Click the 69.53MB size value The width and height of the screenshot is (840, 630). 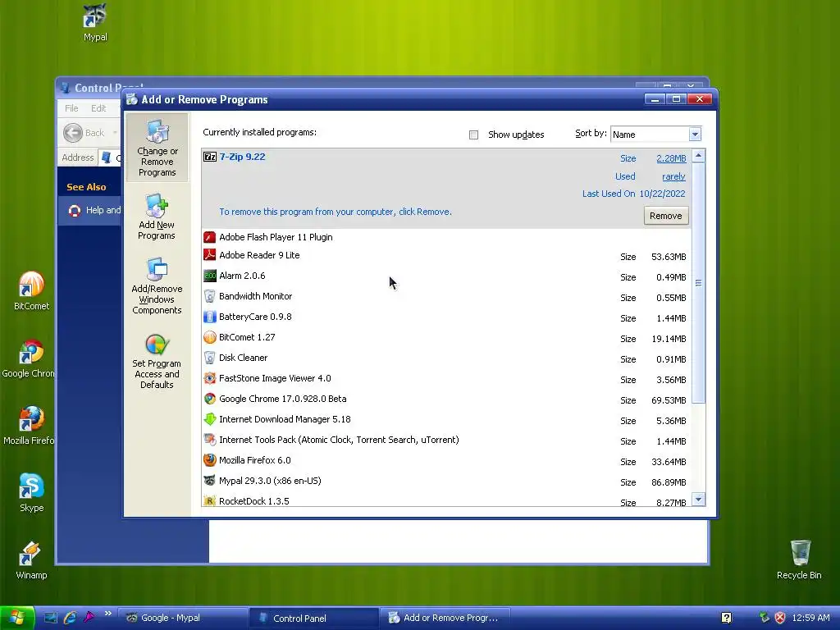click(x=669, y=400)
